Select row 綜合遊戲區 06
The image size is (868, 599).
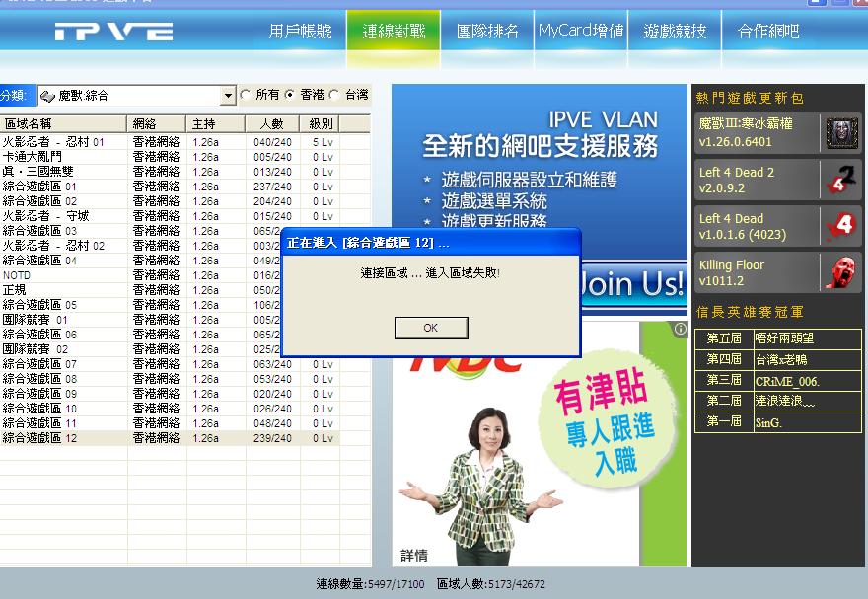click(141, 335)
